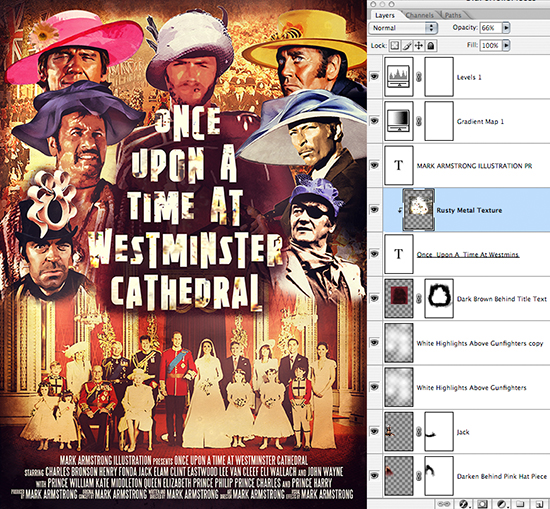Select layer named Levels 1
The height and width of the screenshot is (509, 550).
469,78
